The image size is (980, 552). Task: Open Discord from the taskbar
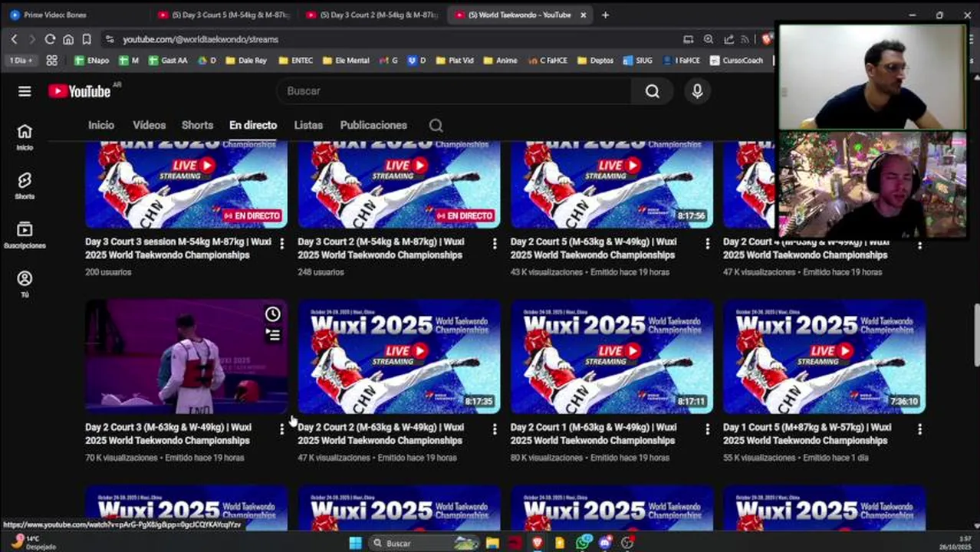coord(606,543)
